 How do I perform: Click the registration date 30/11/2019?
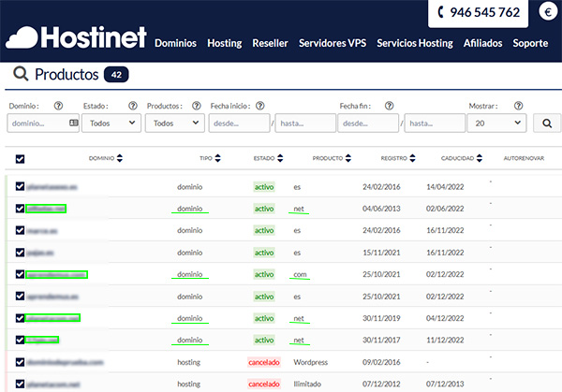point(381,318)
